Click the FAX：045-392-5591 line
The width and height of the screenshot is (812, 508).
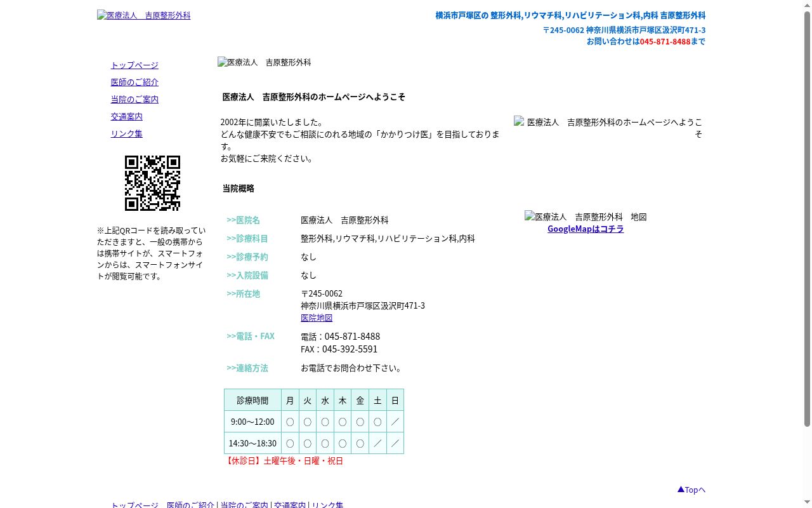(339, 349)
